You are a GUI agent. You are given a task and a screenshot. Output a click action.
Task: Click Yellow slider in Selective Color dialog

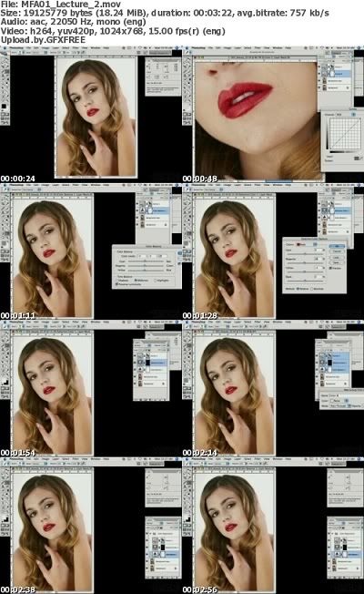(305, 272)
